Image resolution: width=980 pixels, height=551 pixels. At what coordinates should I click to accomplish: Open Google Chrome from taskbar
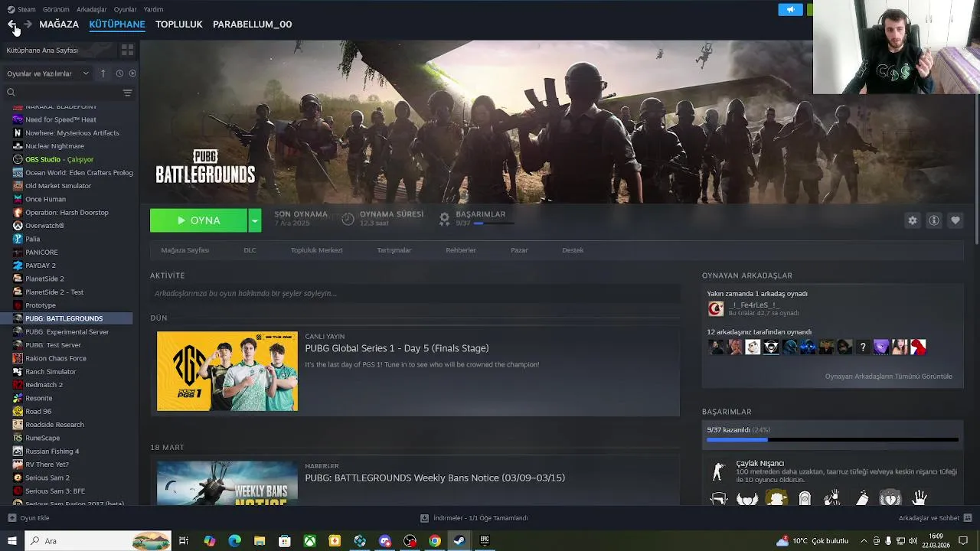(434, 541)
